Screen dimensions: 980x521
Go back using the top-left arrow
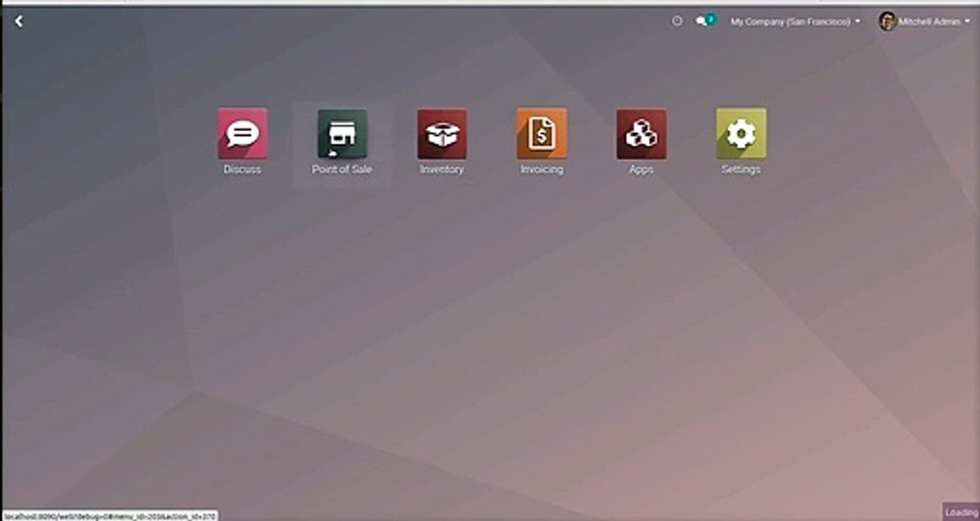(19, 22)
